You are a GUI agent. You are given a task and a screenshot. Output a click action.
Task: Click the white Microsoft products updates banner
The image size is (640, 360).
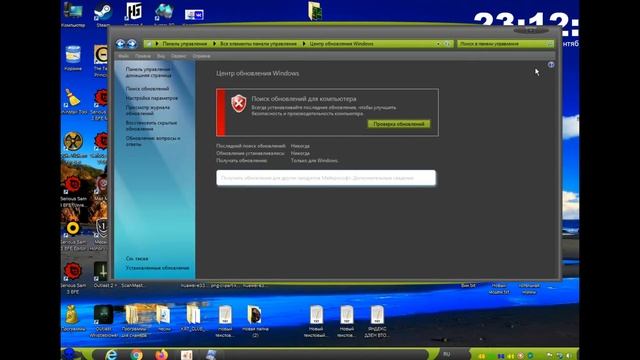[326, 178]
